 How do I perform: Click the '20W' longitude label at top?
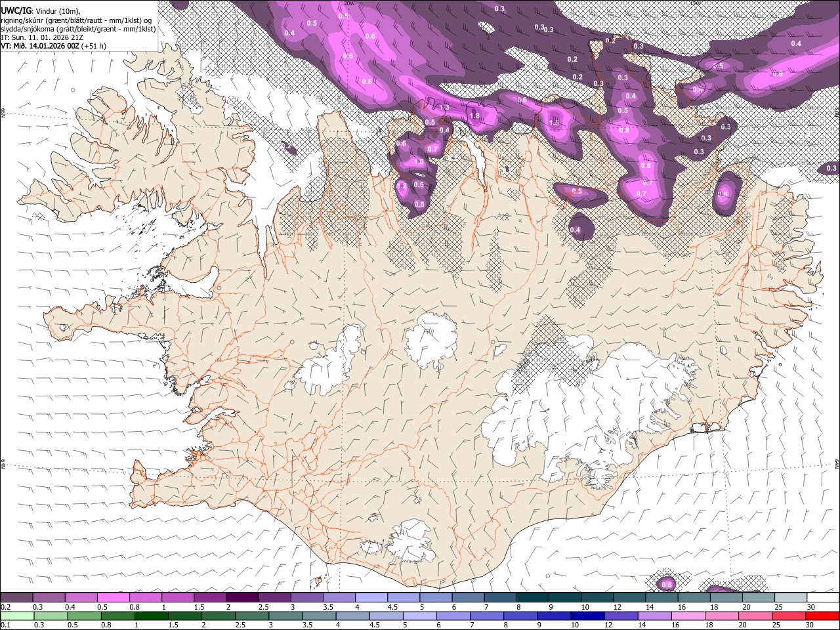(349, 3)
